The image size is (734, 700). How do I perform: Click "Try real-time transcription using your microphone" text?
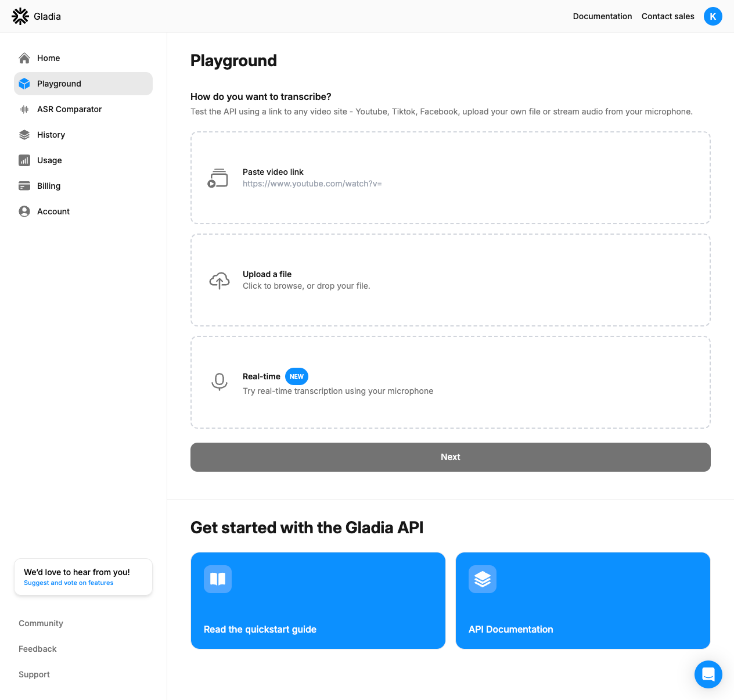[338, 391]
